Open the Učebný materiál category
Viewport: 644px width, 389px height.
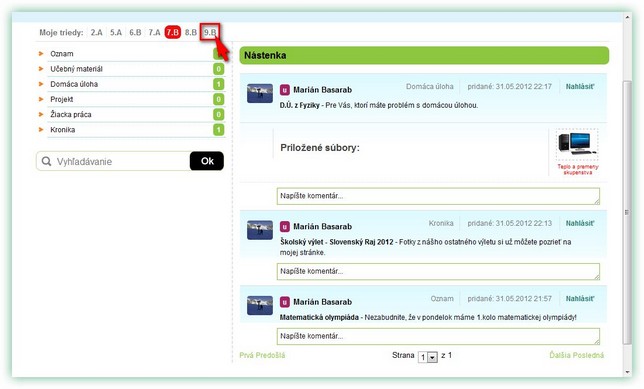point(76,69)
